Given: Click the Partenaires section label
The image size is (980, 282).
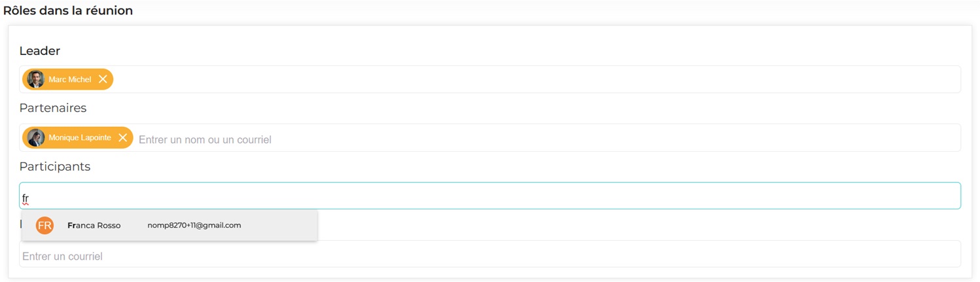Looking at the screenshot, I should click(53, 108).
